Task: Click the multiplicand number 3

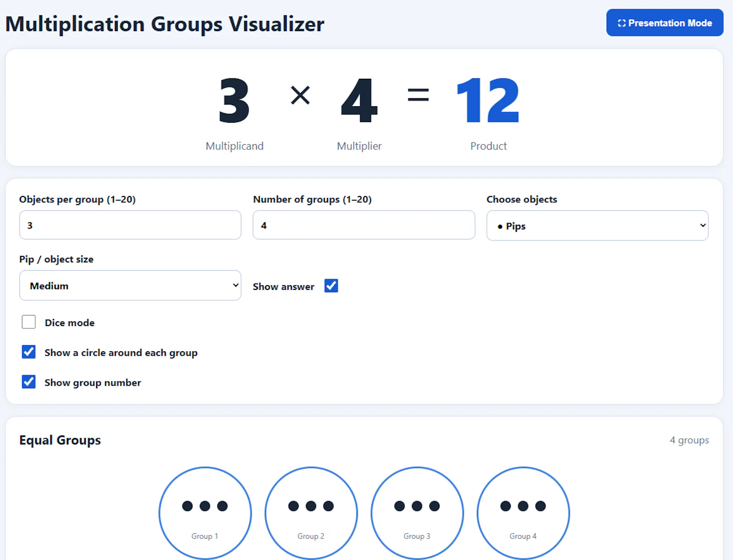Action: [x=234, y=100]
